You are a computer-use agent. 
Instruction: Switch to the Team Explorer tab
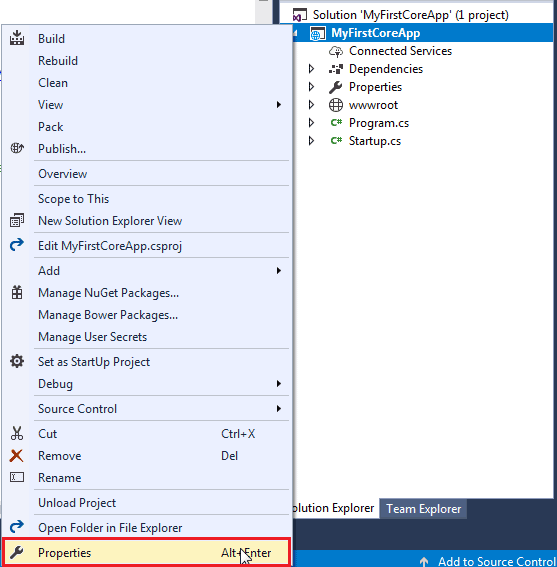click(x=424, y=508)
